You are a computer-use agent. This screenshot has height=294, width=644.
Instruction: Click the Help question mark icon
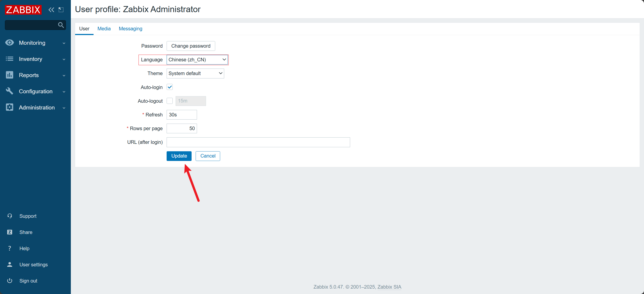[9, 248]
